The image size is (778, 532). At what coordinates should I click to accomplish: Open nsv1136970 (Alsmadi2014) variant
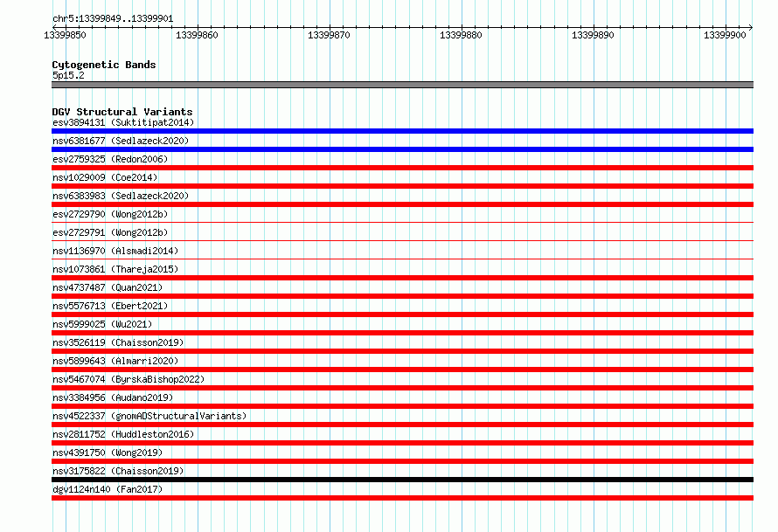pyautogui.click(x=115, y=251)
